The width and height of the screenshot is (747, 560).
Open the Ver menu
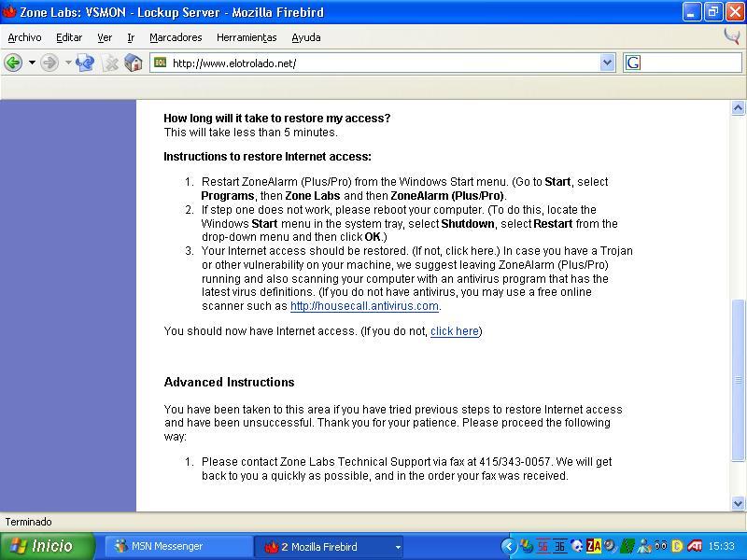point(105,37)
